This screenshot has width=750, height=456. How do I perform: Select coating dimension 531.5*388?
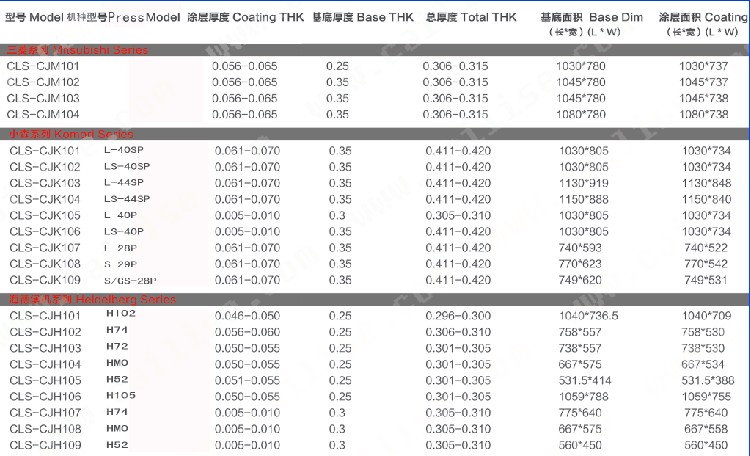pos(708,380)
